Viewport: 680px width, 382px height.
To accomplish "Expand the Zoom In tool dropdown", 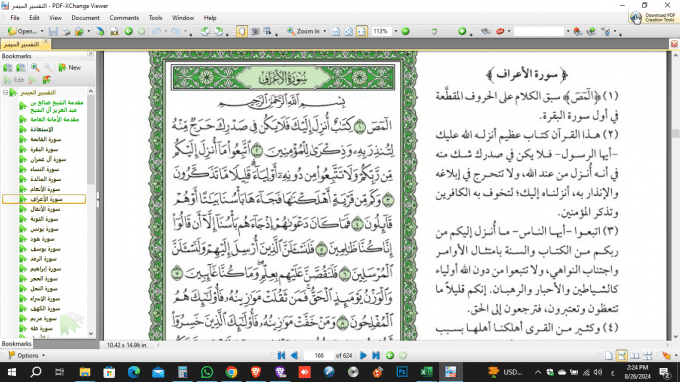I will [324, 31].
